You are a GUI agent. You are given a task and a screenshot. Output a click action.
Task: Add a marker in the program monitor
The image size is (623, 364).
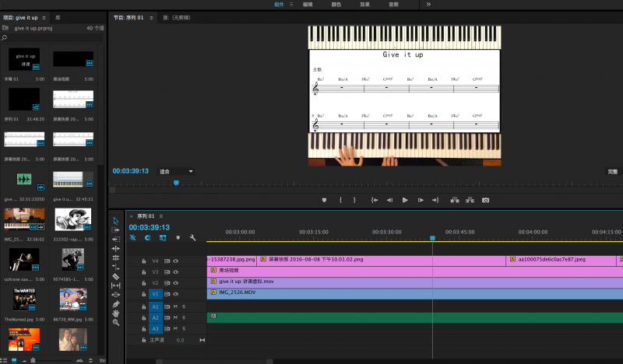pyautogui.click(x=325, y=200)
